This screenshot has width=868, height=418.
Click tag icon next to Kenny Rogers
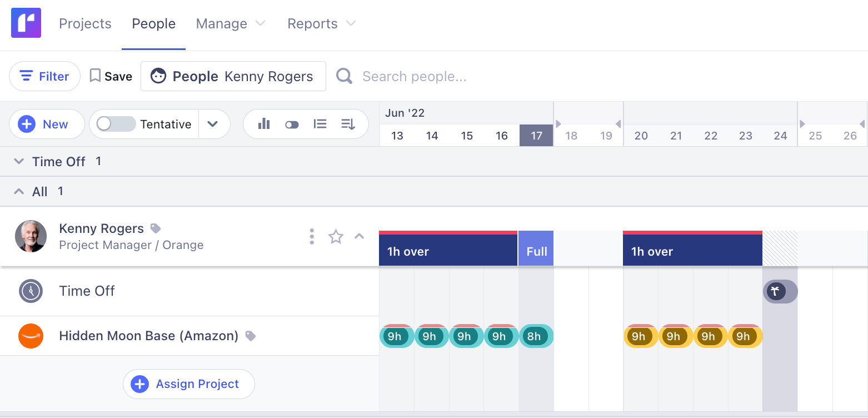[156, 228]
